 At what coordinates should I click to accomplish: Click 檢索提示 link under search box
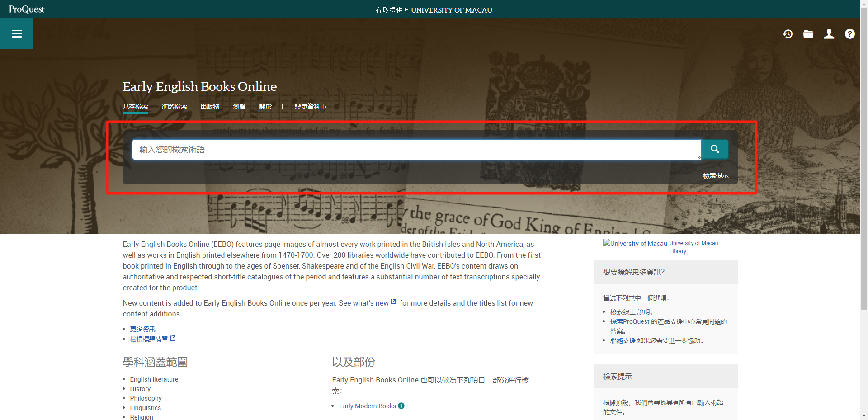point(716,175)
